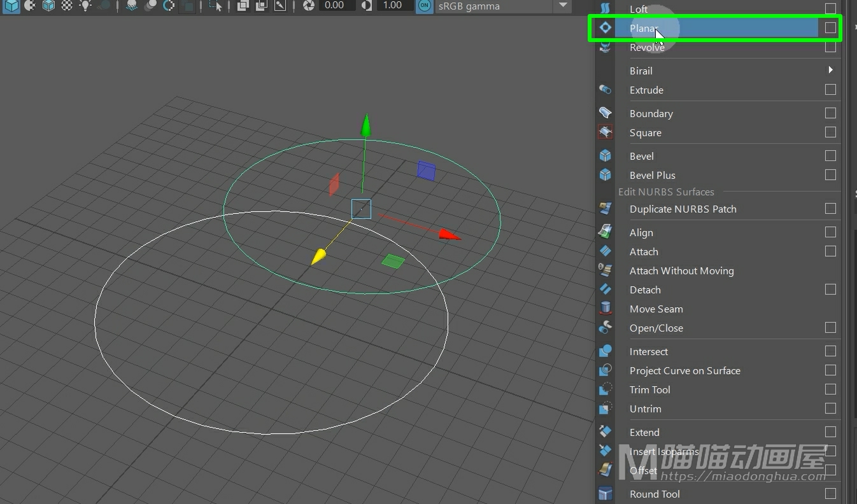Click the yellow Z-axis move arrow
The width and height of the screenshot is (857, 504).
coord(318,257)
